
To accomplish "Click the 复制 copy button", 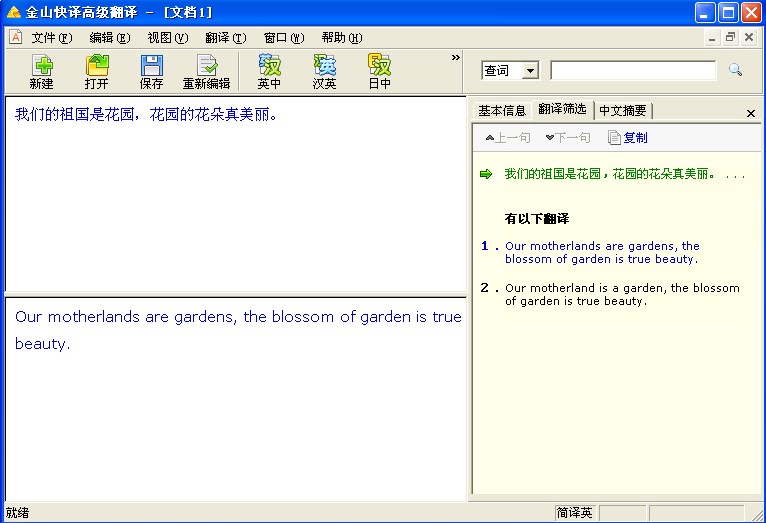I will pyautogui.click(x=628, y=138).
